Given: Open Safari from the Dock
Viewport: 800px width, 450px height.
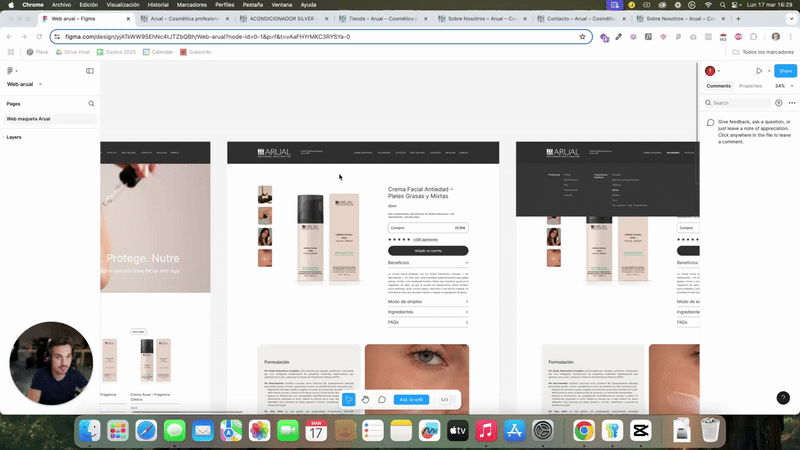Looking at the screenshot, I should coord(146,431).
